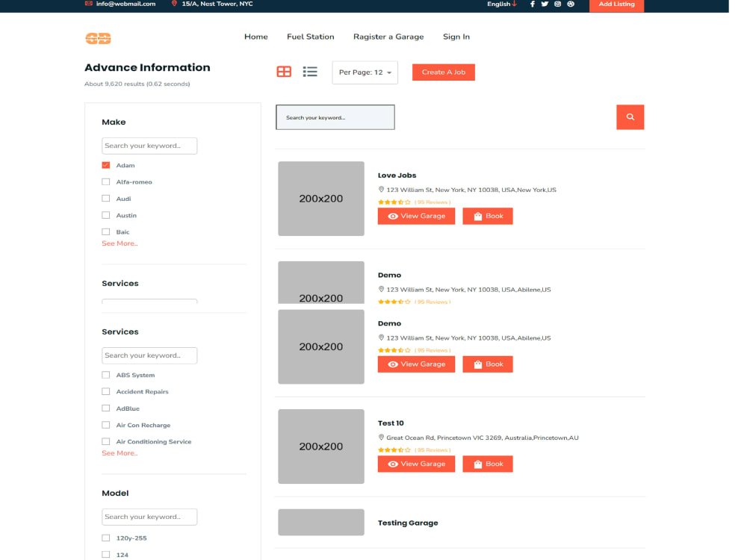Image resolution: width=747 pixels, height=560 pixels.
Task: Enable ABS System service filter
Action: (x=106, y=375)
